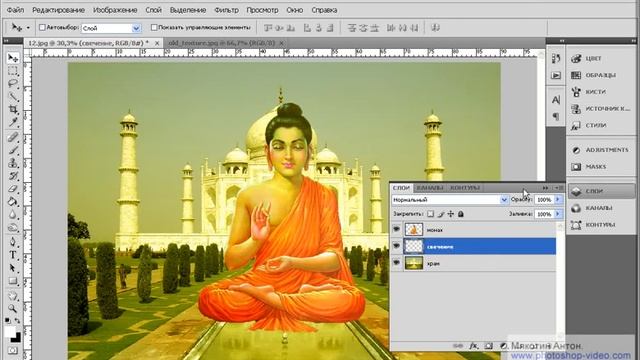Select the Eyedropper tool
This screenshot has height=360, width=640.
click(13, 122)
